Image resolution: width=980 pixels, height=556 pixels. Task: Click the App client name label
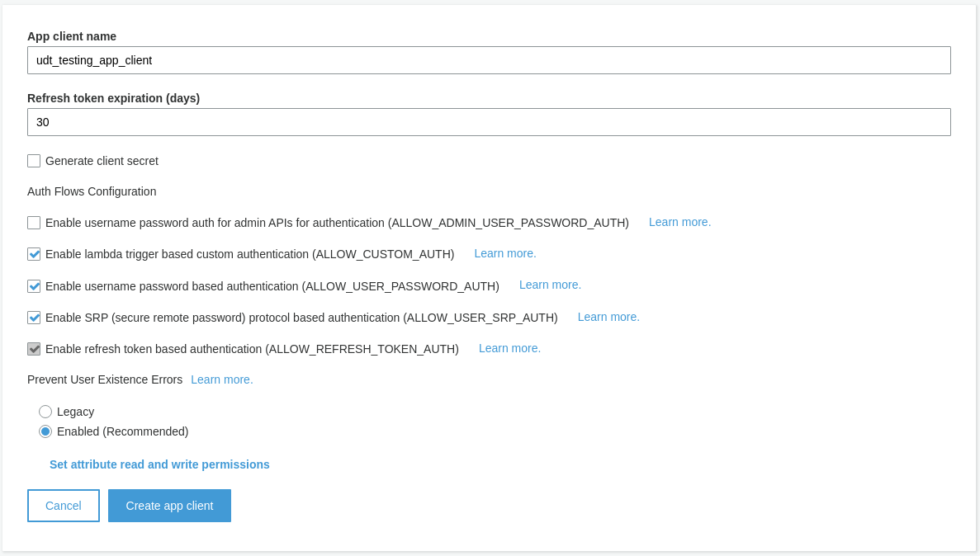(x=72, y=36)
